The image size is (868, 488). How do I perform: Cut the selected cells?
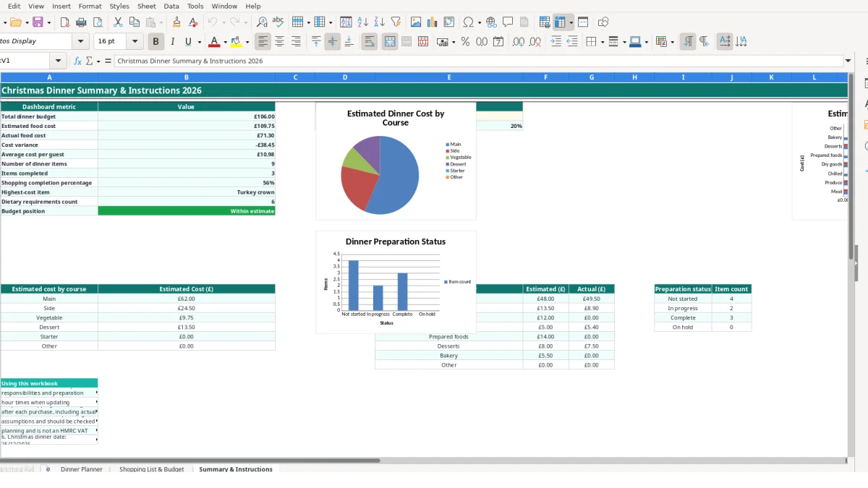point(118,22)
